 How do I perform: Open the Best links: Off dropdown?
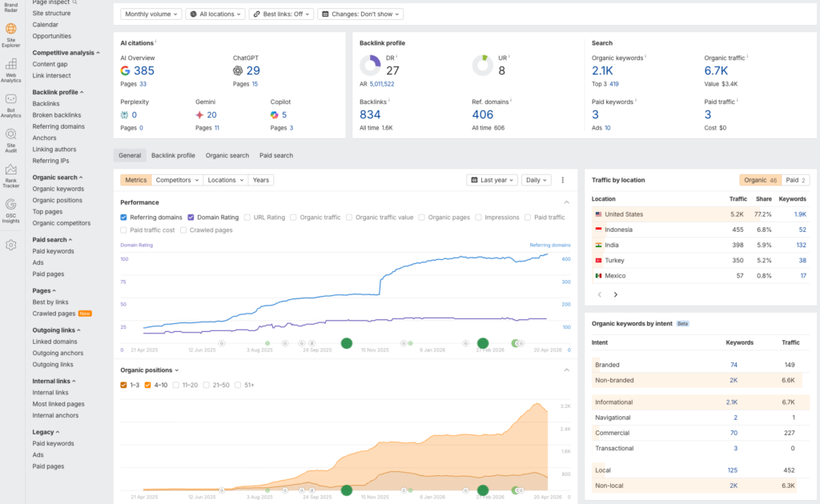(x=281, y=14)
